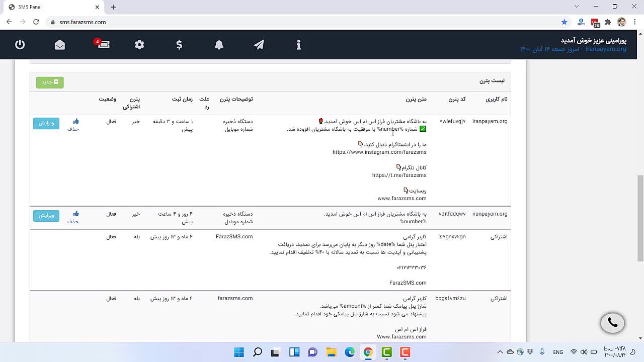Open the bell notifications icon

(219, 45)
